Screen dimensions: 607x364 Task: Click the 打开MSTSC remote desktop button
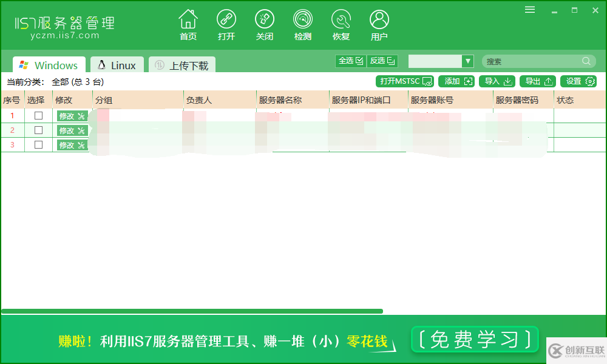point(404,81)
